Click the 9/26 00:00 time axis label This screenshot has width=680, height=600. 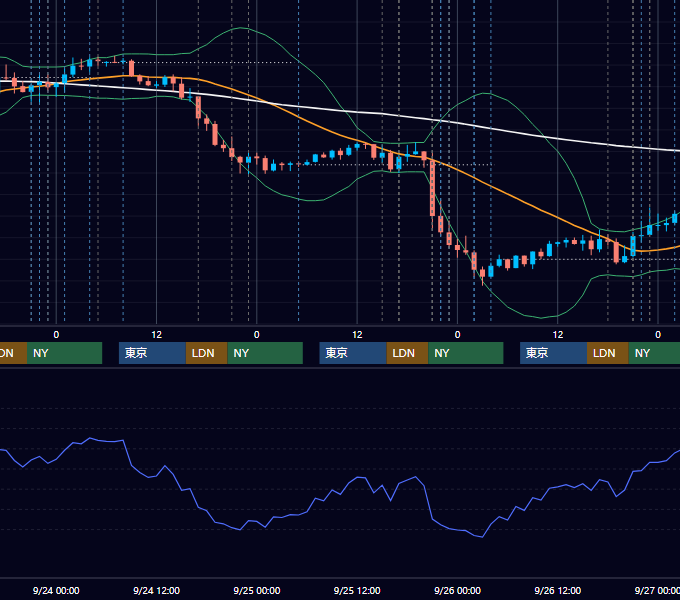coord(458,590)
